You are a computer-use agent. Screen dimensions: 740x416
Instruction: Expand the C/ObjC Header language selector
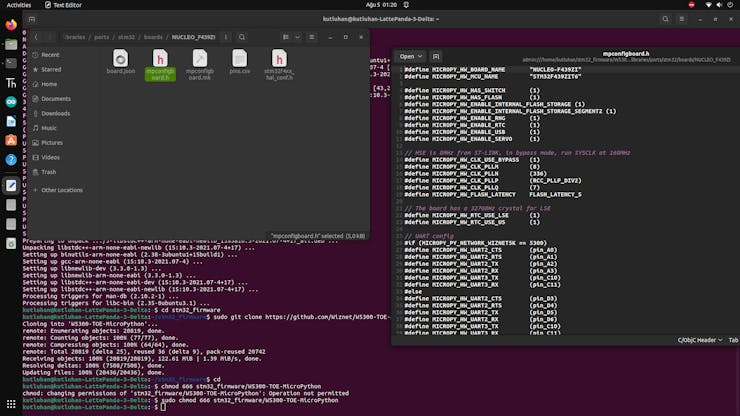(x=702, y=340)
